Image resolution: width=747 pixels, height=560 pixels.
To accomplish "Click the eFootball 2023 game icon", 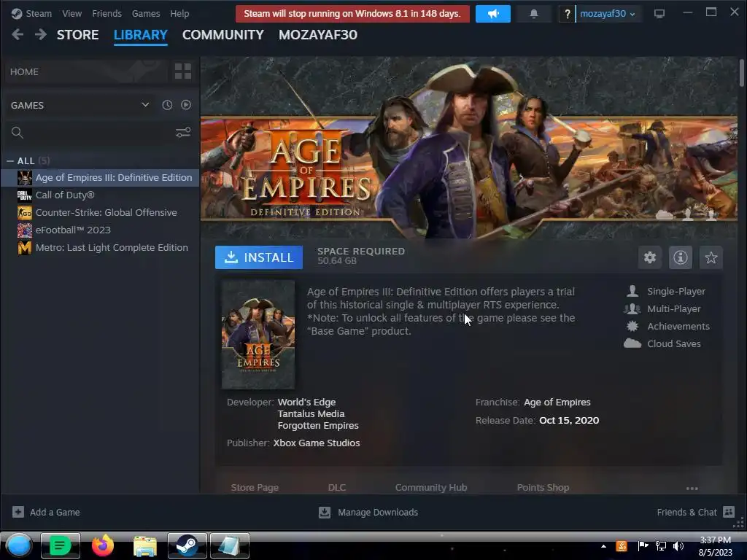I will pyautogui.click(x=24, y=230).
